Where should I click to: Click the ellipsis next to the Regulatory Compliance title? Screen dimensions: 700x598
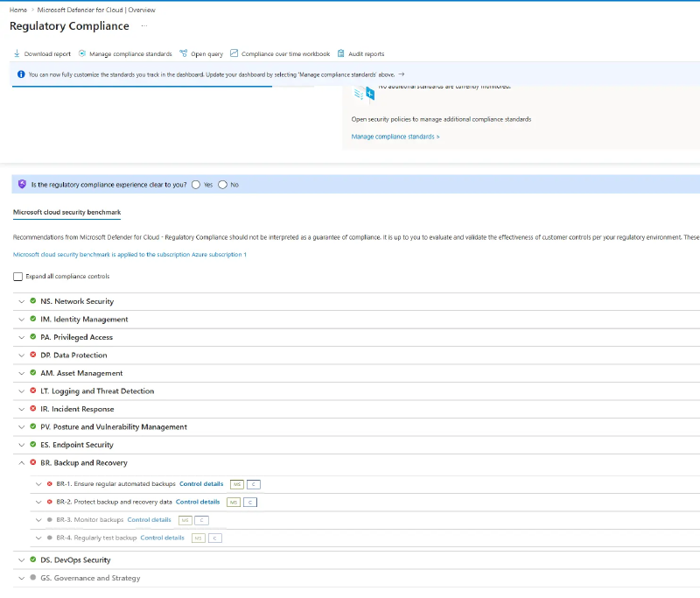click(x=144, y=26)
